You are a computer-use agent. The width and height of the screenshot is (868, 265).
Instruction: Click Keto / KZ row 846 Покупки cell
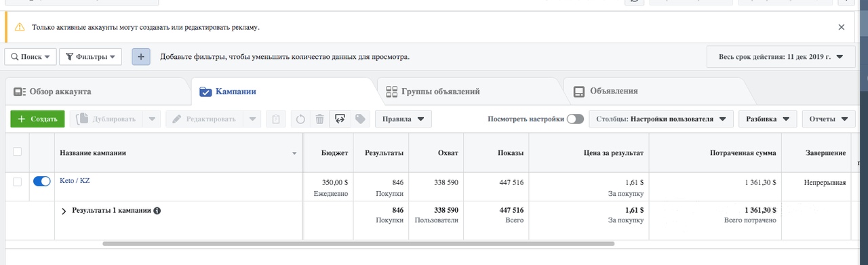pos(381,187)
